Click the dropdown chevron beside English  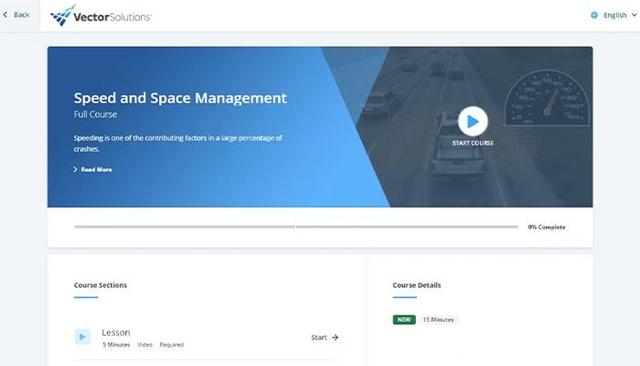(634, 15)
